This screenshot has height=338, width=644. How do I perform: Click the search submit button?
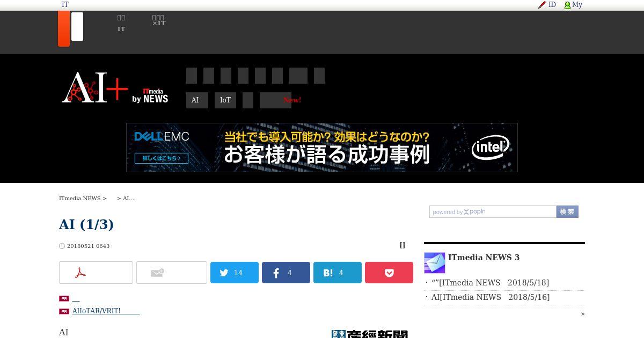tap(567, 212)
